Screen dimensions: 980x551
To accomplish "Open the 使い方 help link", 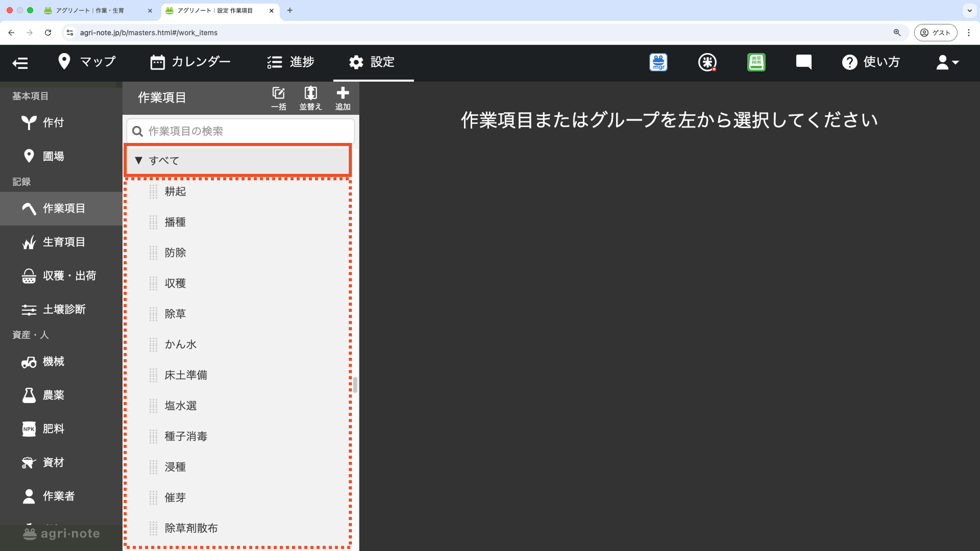I will pos(871,62).
